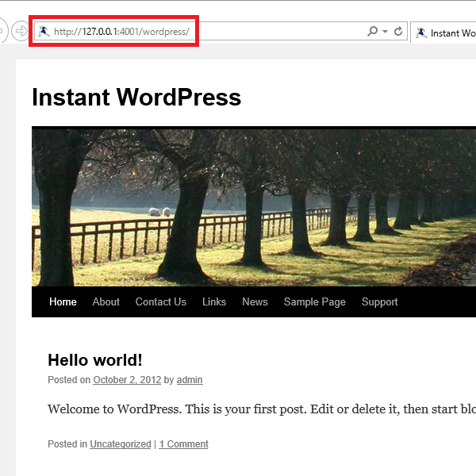
Task: Click the search magnifier icon in address bar
Action: pyautogui.click(x=373, y=31)
